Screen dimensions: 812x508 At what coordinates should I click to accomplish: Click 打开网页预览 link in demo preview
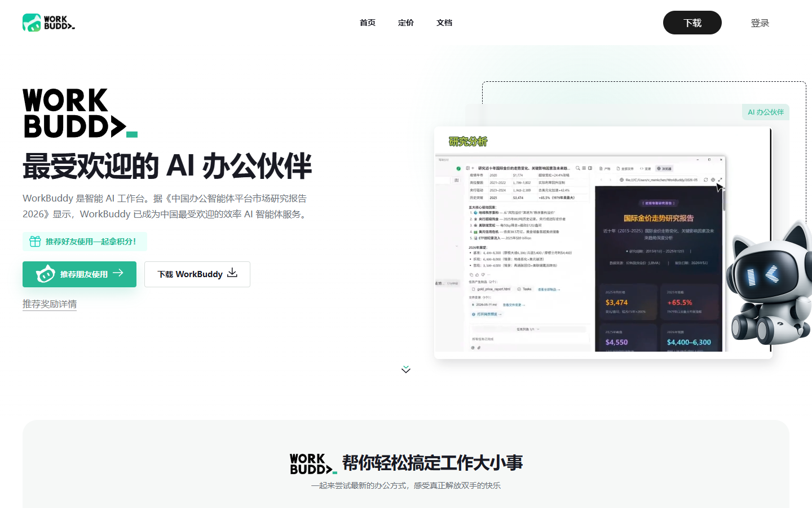487,314
